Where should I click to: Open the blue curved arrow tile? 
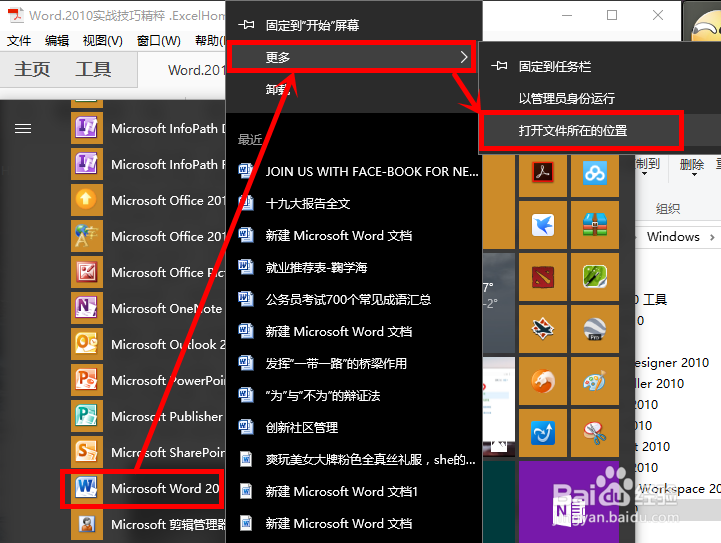click(543, 433)
